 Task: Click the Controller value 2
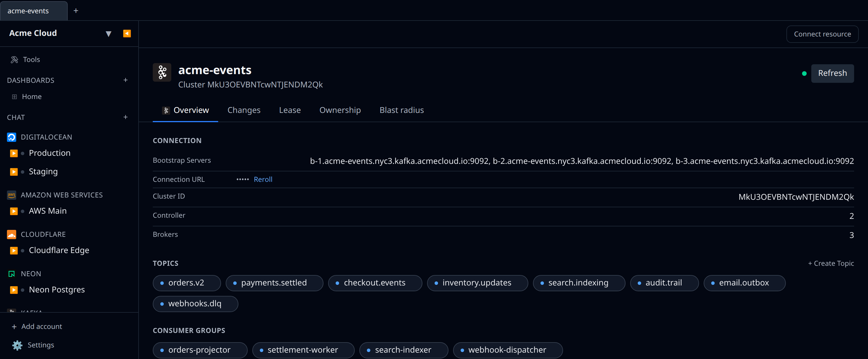851,216
